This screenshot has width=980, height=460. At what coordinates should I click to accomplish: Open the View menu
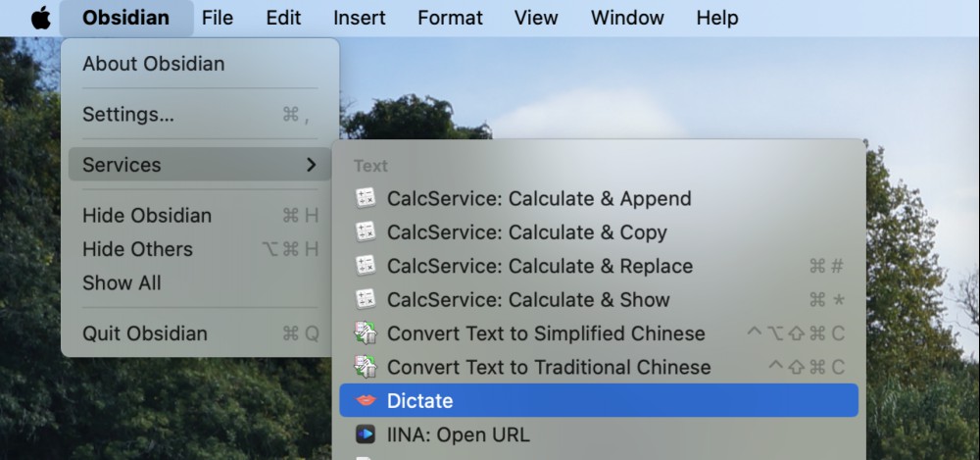536,18
